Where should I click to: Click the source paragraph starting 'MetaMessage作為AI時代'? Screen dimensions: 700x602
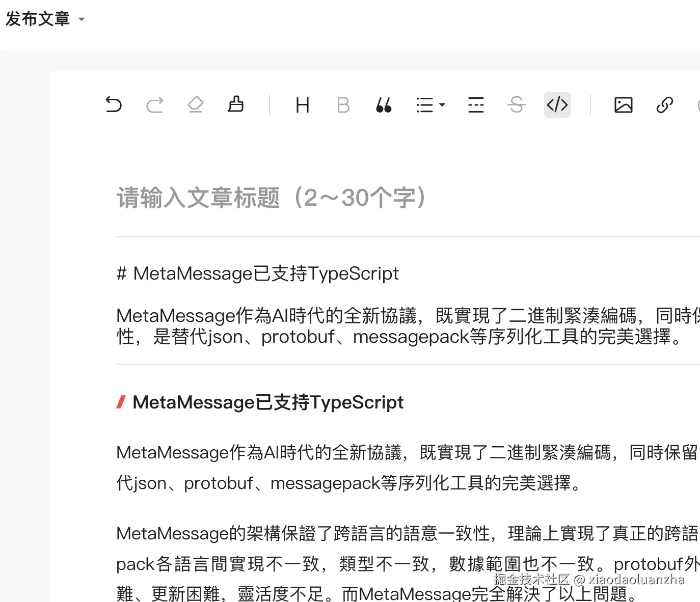408,326
